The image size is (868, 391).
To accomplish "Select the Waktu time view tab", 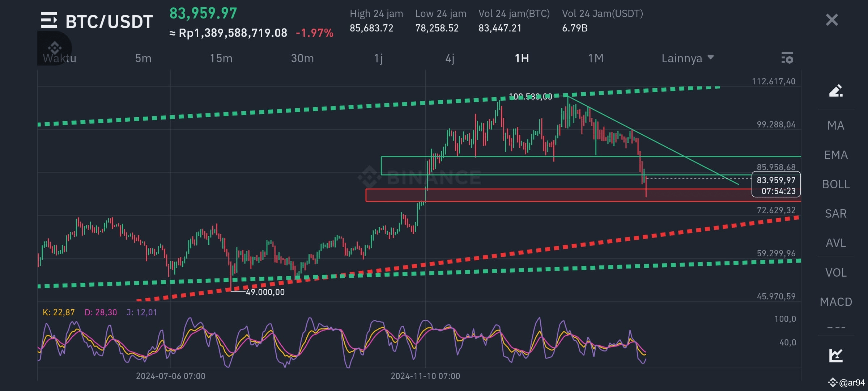I will (60, 58).
